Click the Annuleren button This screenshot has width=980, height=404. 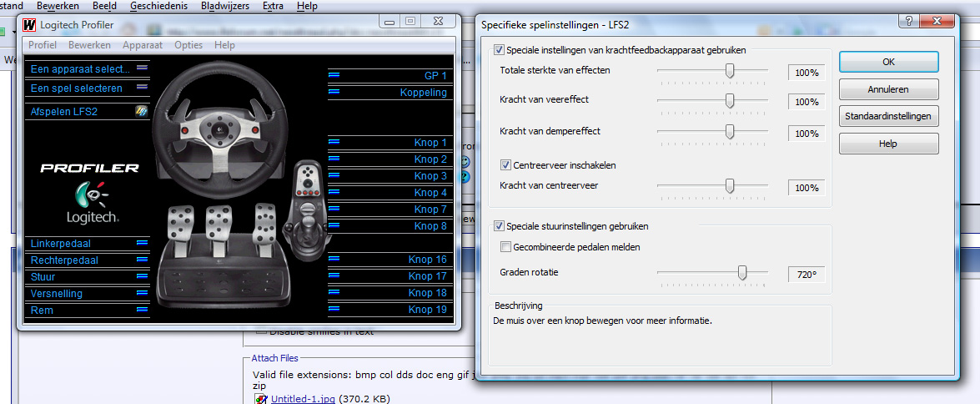click(x=888, y=89)
